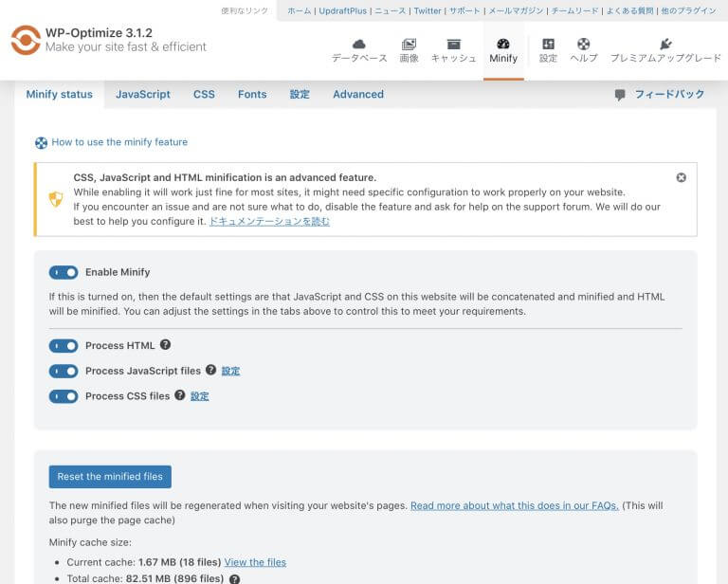Click the shield warning icon in notice
This screenshot has width=728, height=584.
click(56, 199)
